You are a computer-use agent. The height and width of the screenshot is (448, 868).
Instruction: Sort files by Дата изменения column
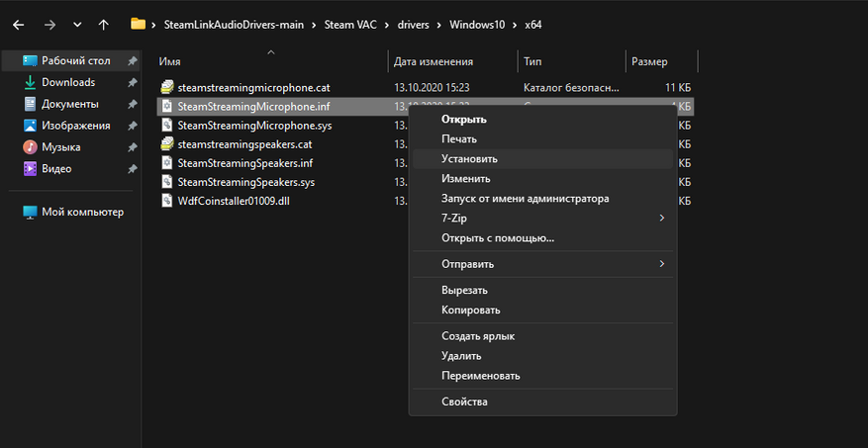tap(433, 61)
